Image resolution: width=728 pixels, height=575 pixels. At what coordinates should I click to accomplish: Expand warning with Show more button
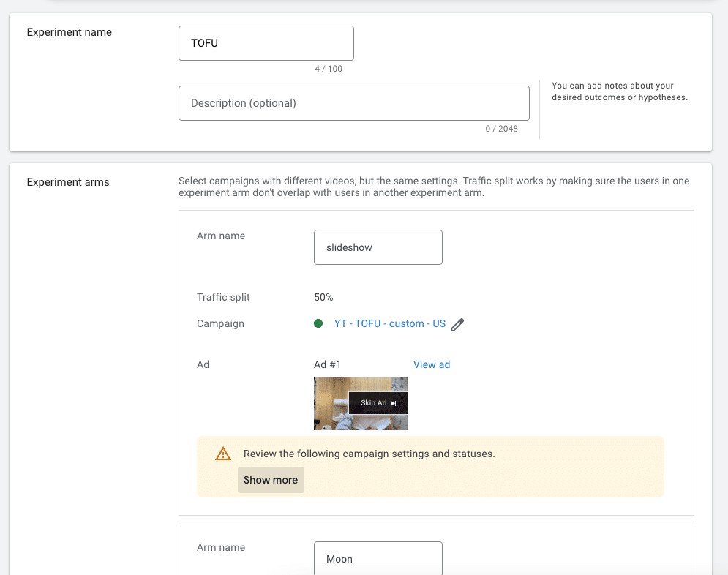point(271,480)
